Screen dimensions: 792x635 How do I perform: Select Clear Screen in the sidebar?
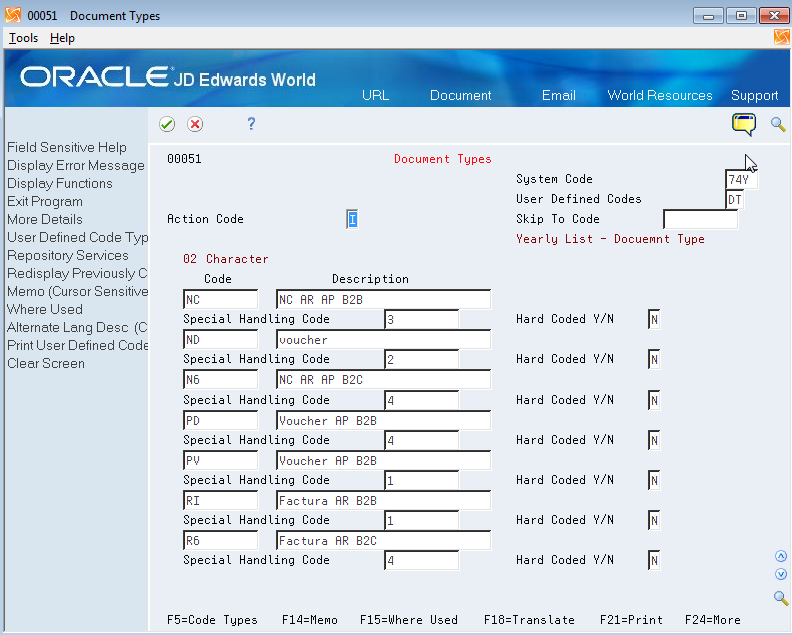pos(46,364)
